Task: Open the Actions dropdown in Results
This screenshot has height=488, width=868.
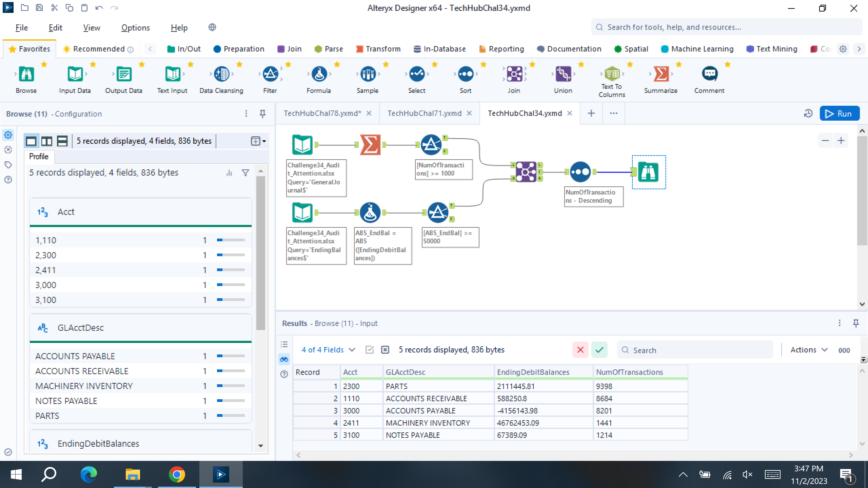Action: pos(809,350)
